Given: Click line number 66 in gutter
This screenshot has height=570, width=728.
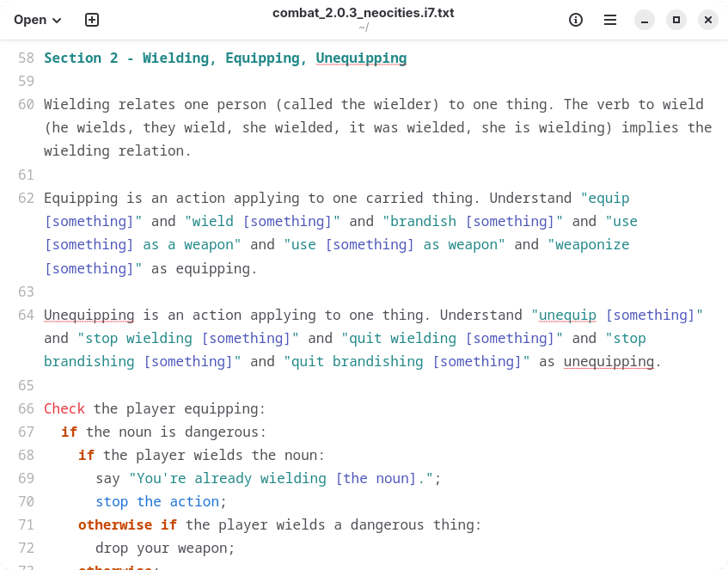Looking at the screenshot, I should 26,409.
